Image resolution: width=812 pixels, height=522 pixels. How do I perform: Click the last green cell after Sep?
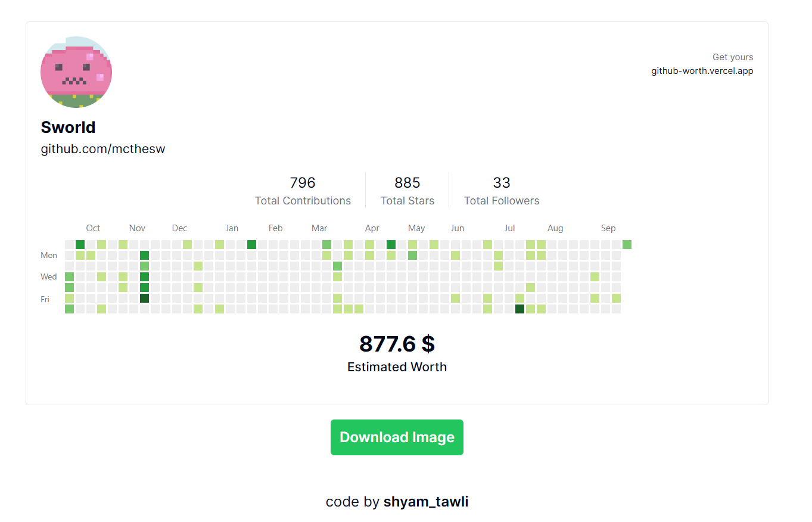(627, 244)
